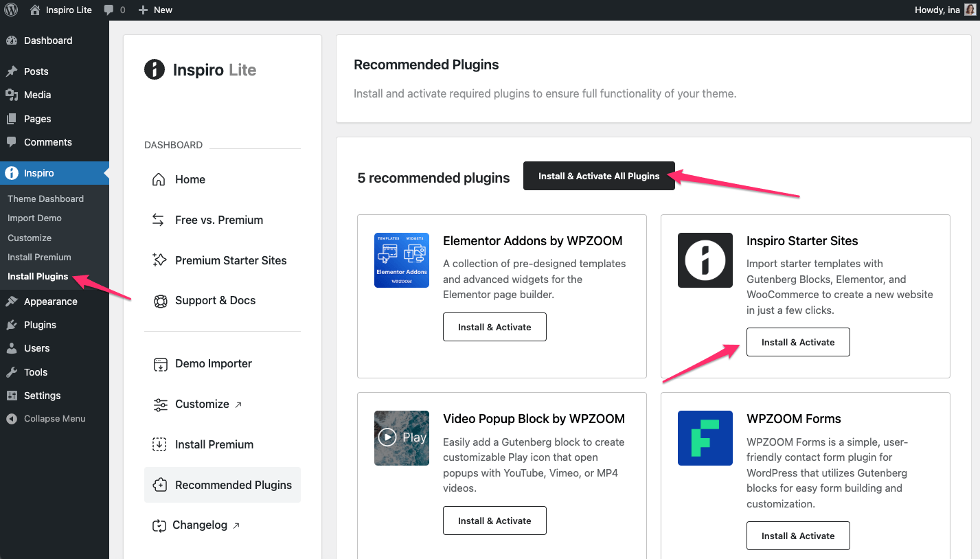Viewport: 980px width, 559px height.
Task: Open the Changelog external link
Action: pyautogui.click(x=200, y=525)
